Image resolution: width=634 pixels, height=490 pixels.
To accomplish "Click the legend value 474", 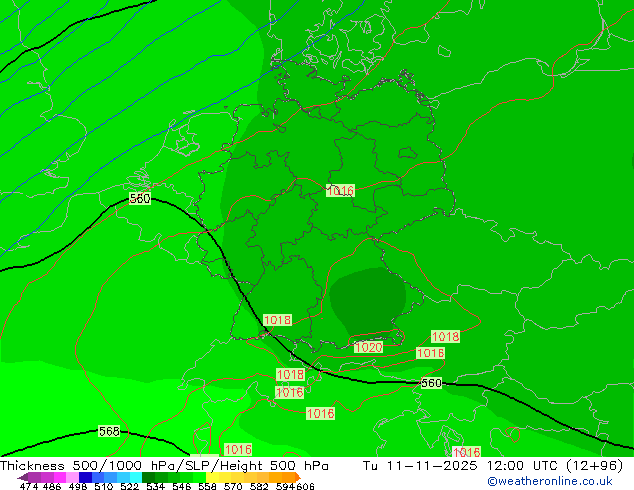I will click(29, 486).
